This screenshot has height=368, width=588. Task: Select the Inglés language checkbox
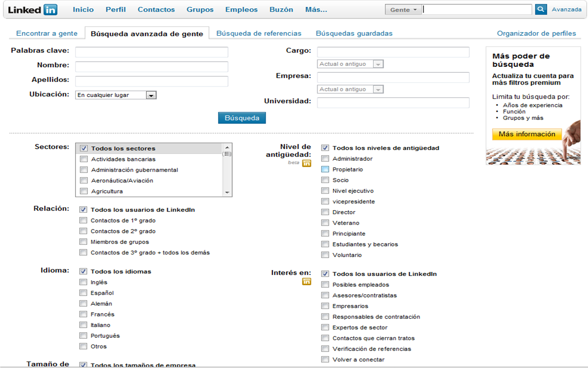tap(83, 282)
